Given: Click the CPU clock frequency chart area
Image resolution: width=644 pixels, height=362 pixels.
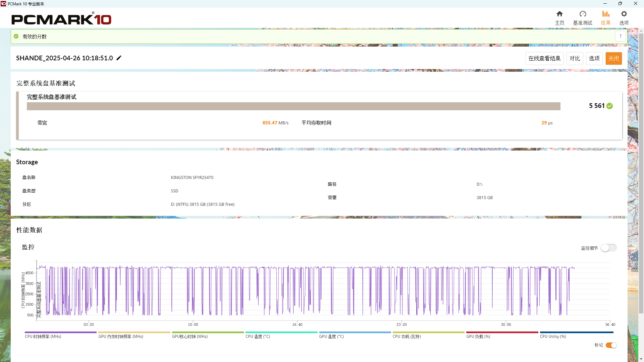Looking at the screenshot, I should coord(322,292).
